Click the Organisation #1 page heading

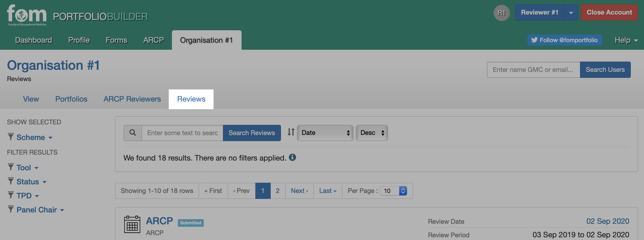53,65
